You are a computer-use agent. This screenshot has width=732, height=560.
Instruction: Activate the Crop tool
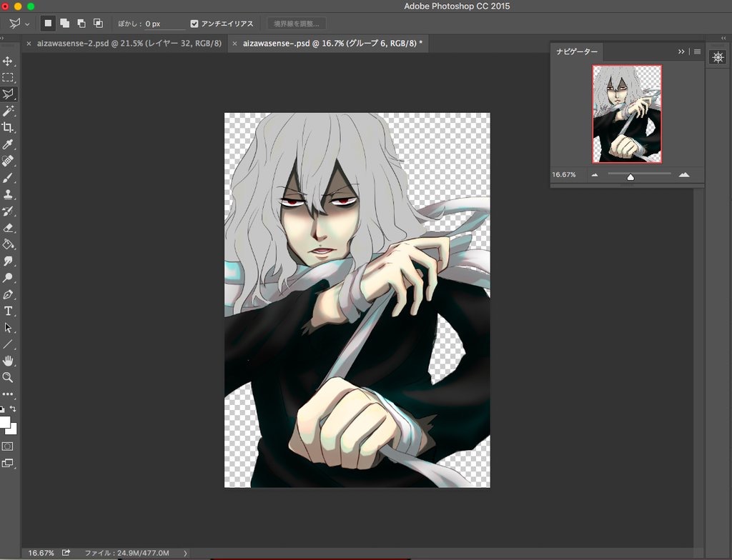(x=8, y=127)
